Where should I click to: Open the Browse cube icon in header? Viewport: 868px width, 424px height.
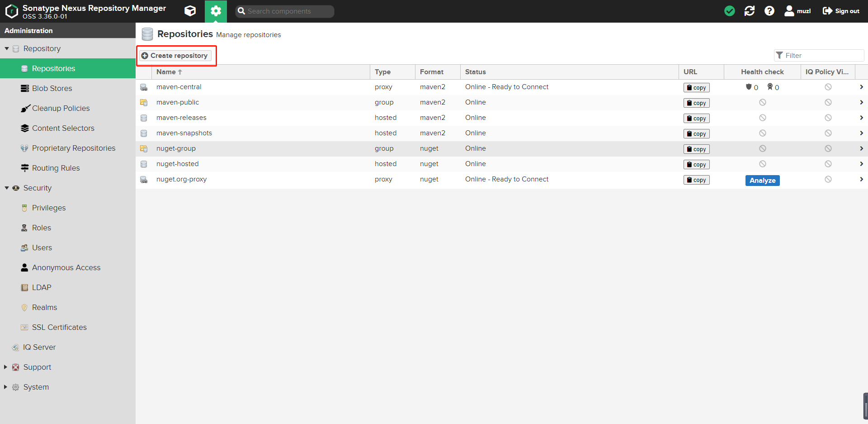(x=190, y=11)
